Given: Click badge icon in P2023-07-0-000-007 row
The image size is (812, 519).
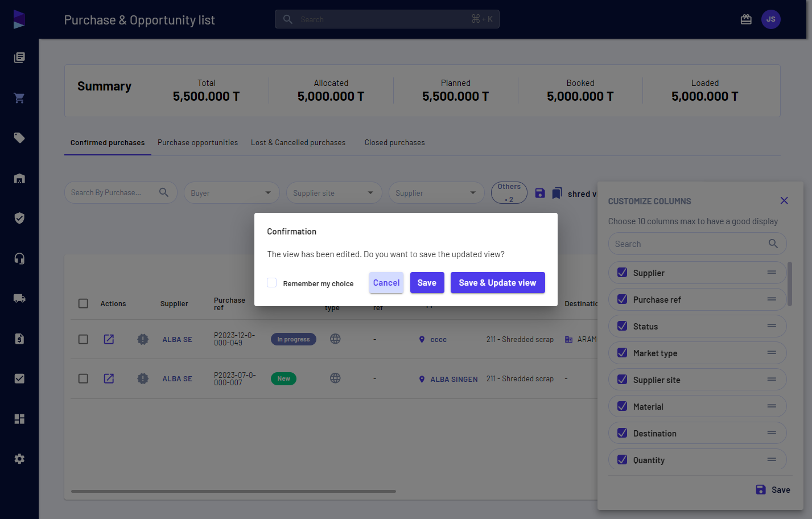Looking at the screenshot, I should point(143,378).
